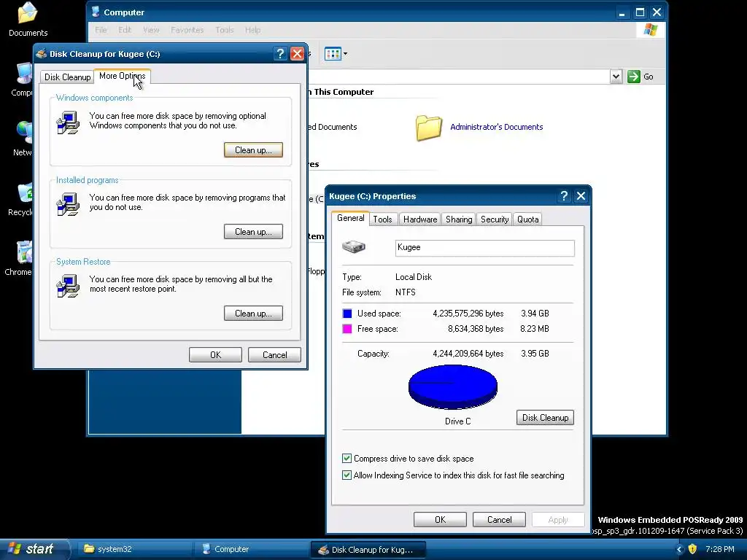Select the General tab in Properties
The image size is (747, 560).
(x=351, y=218)
